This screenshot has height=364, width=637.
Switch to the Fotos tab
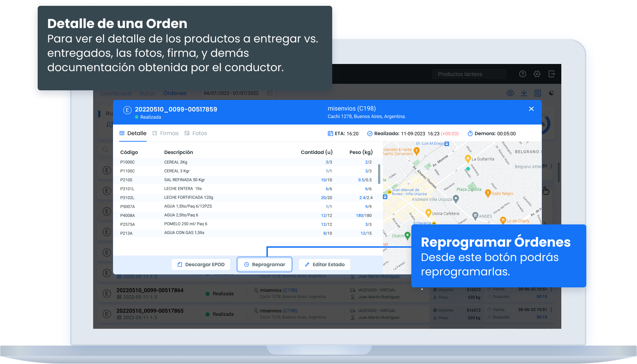point(196,133)
